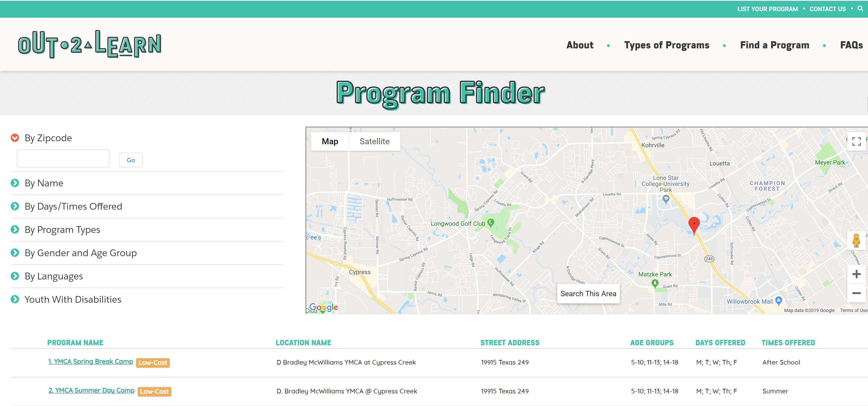Collapse the By Zipcode filter section

[x=15, y=138]
